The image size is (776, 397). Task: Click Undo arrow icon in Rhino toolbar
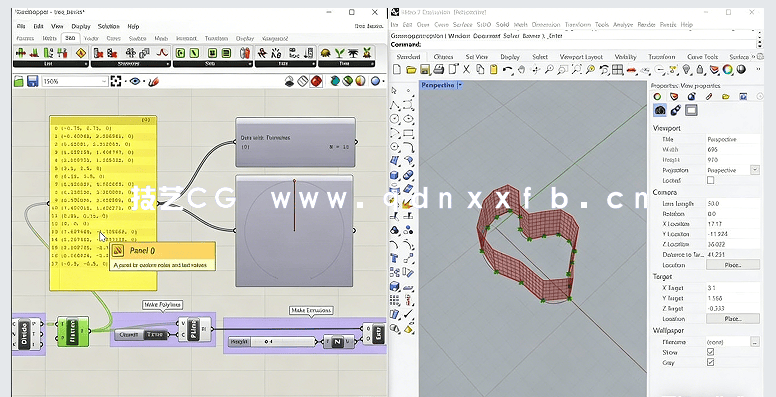click(x=507, y=70)
